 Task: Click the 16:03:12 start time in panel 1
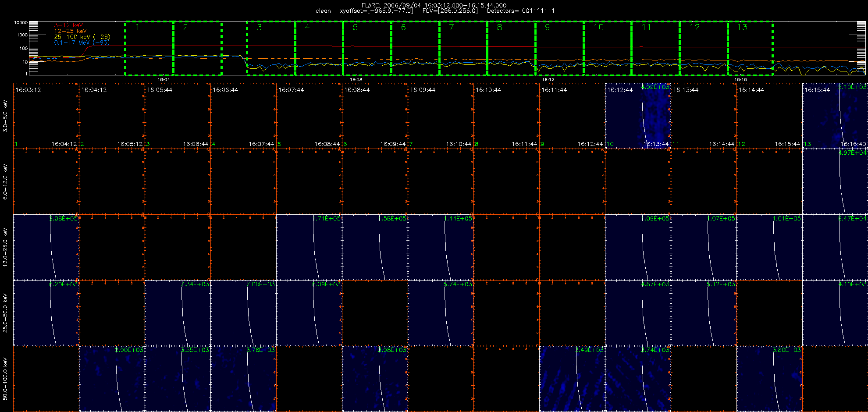point(28,90)
